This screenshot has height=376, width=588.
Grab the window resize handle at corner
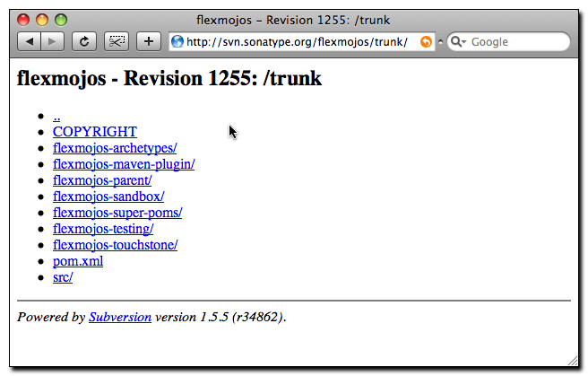(x=573, y=361)
